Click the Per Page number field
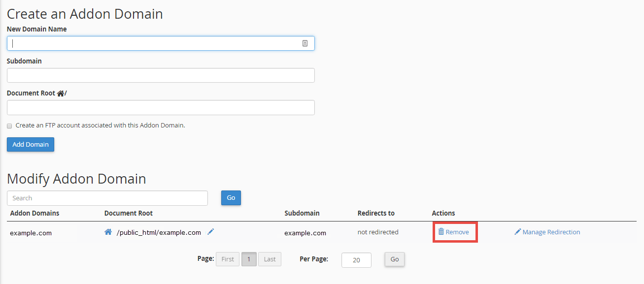The width and height of the screenshot is (644, 284). click(356, 260)
